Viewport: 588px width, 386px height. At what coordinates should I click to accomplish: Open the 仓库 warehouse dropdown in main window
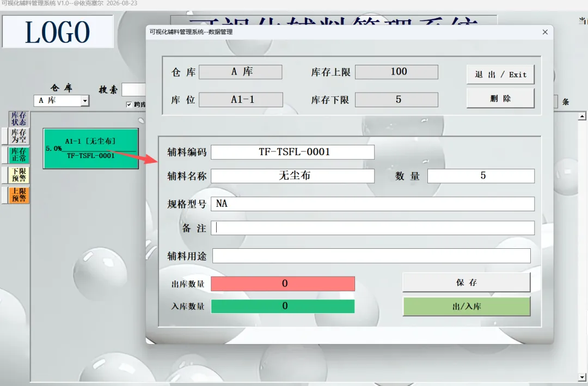click(x=85, y=101)
